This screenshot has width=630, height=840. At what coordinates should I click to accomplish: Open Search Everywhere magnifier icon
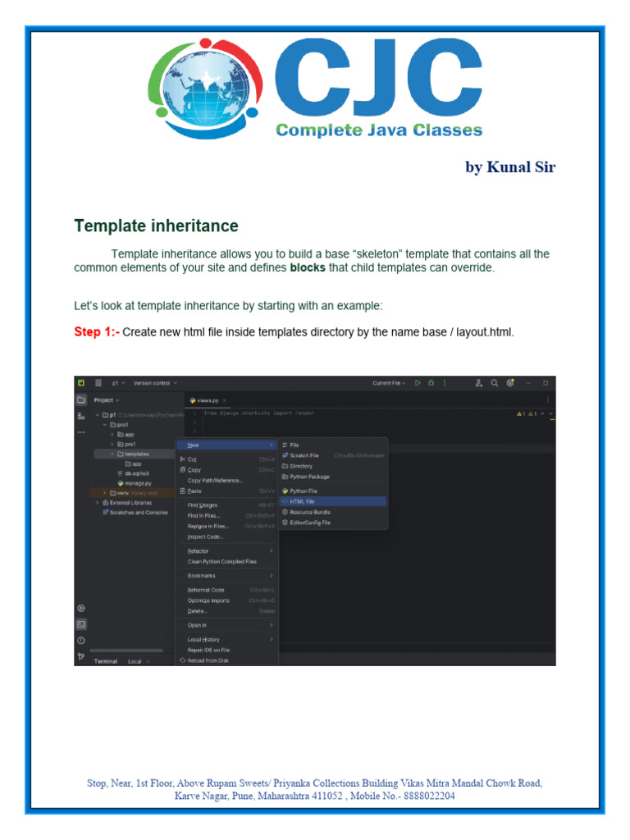coord(495,383)
